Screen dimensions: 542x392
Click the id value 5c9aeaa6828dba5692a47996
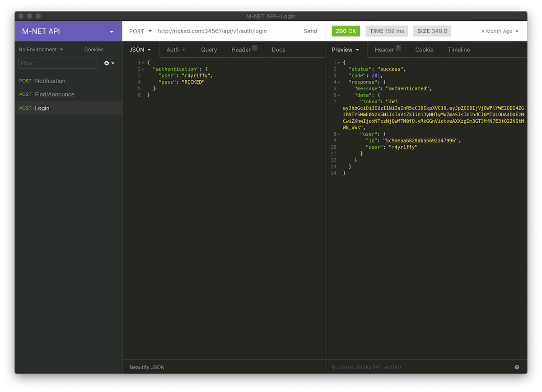[x=421, y=140]
